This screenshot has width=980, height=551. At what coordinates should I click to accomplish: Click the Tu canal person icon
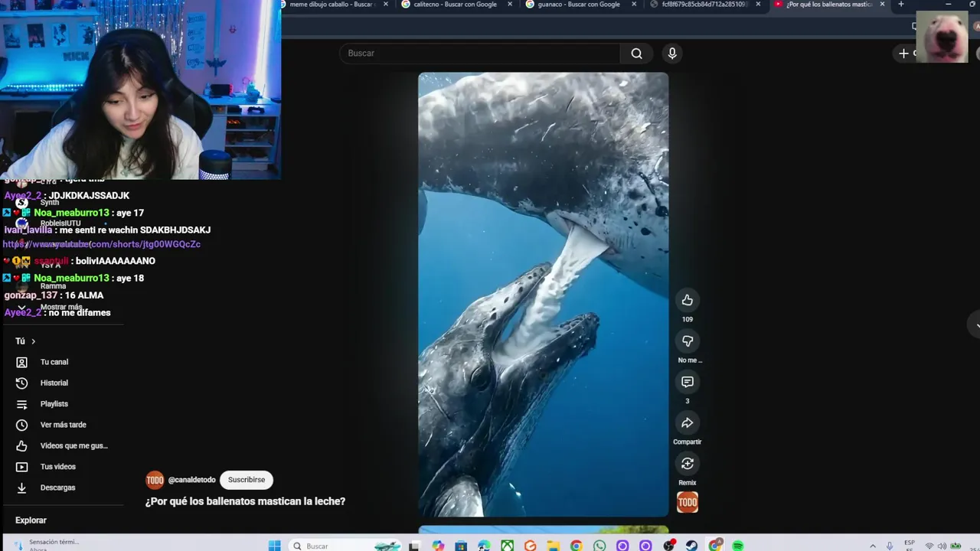[x=21, y=362]
